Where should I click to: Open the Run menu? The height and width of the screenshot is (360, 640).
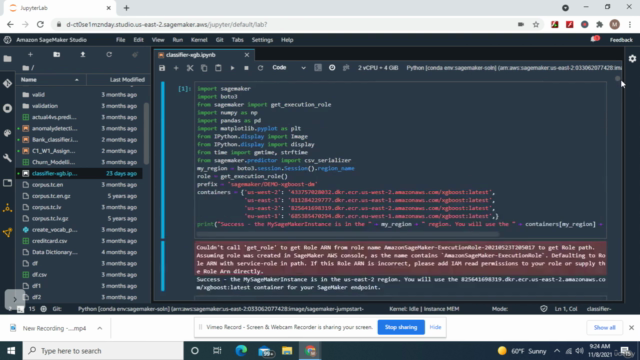click(x=178, y=40)
